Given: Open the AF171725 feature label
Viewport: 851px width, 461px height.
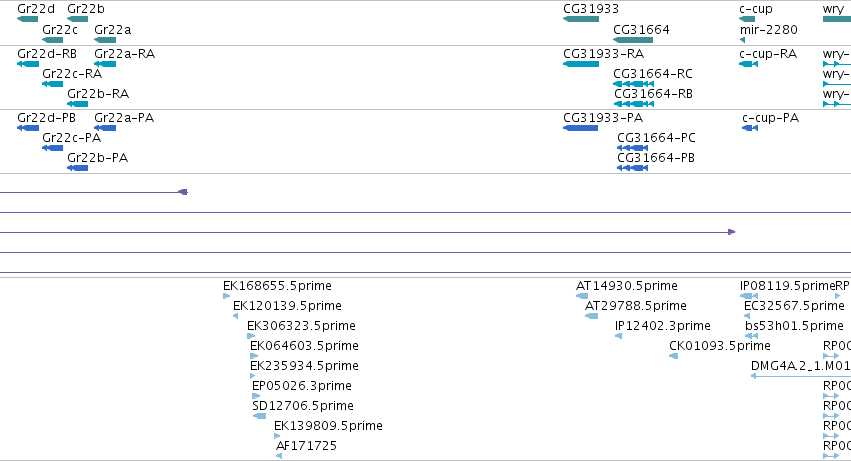Looking at the screenshot, I should (306, 446).
